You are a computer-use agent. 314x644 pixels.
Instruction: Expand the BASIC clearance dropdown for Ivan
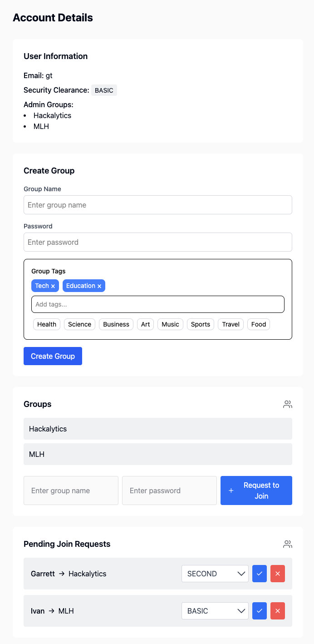(x=215, y=611)
